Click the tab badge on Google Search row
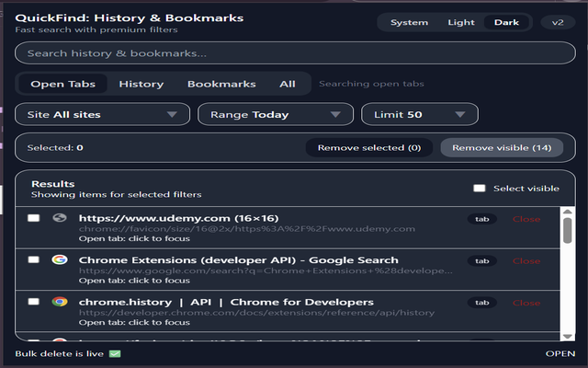Screen dimensions: 588x368 [x=481, y=261]
